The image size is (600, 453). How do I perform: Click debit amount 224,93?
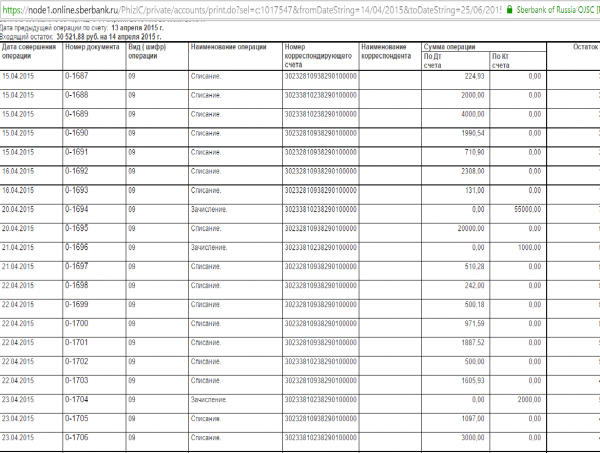(x=474, y=76)
